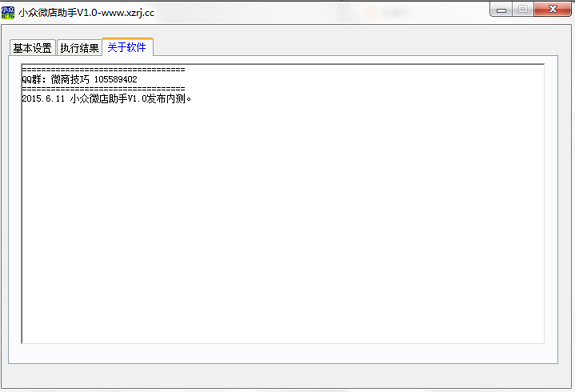575x392 pixels.
Task: Maximize the 小众微店助手 window
Action: click(523, 10)
